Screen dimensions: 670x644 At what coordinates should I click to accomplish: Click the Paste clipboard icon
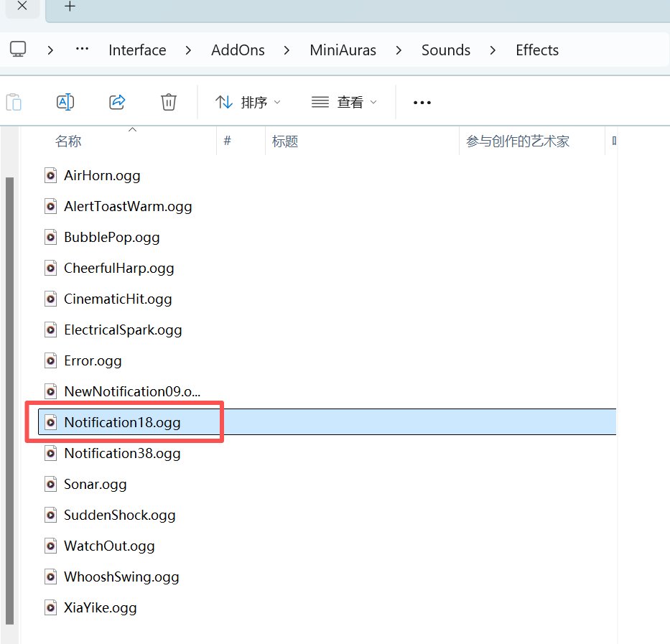pos(14,102)
